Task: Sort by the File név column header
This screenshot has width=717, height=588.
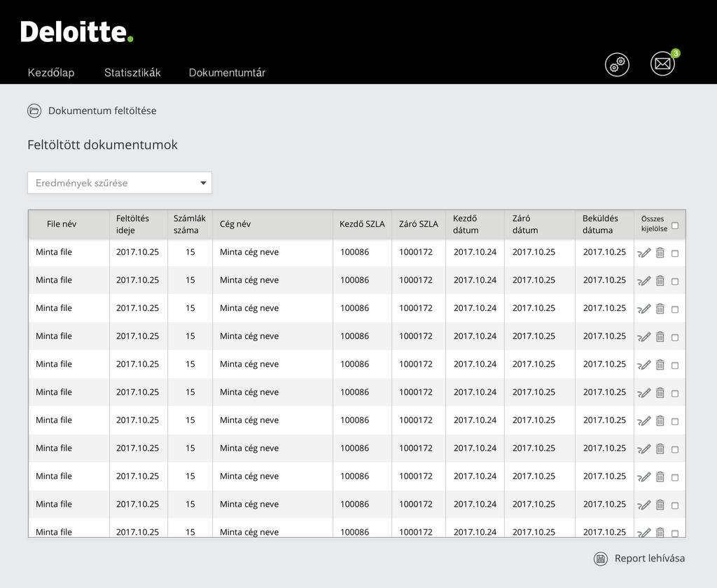Action: click(62, 224)
